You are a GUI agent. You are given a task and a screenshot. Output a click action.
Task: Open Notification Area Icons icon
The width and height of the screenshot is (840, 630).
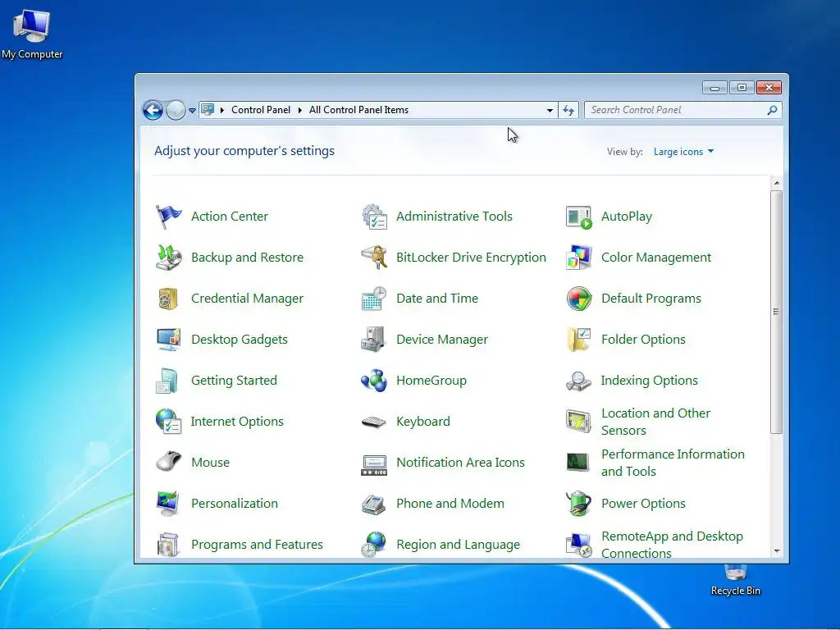(374, 464)
